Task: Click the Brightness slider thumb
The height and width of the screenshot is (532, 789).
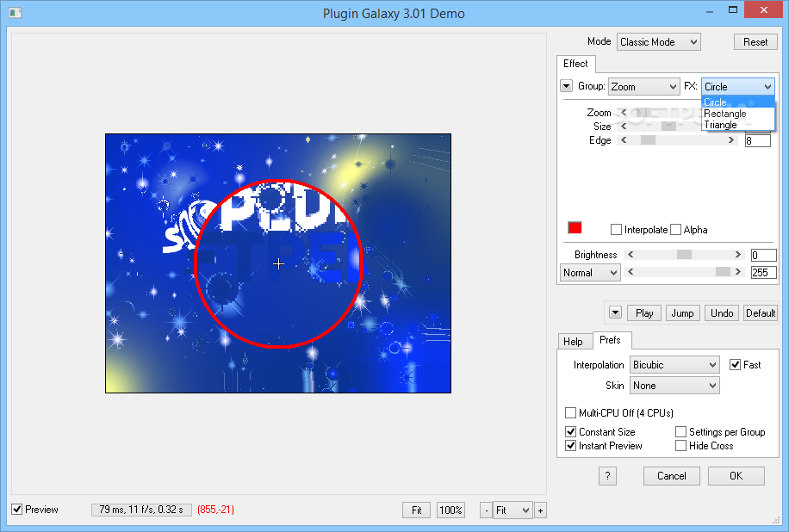Action: 684,255
